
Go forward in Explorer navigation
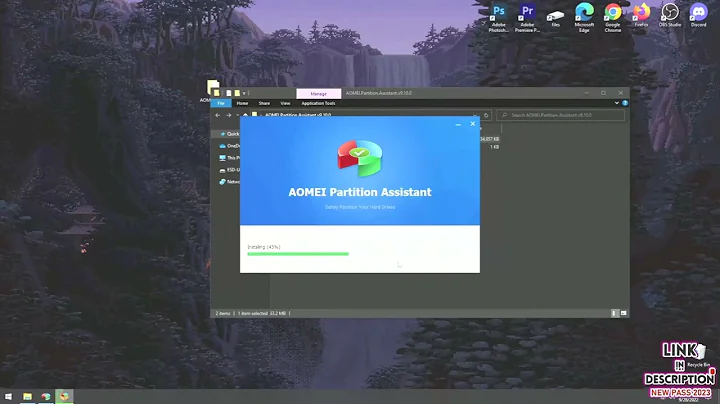229,115
